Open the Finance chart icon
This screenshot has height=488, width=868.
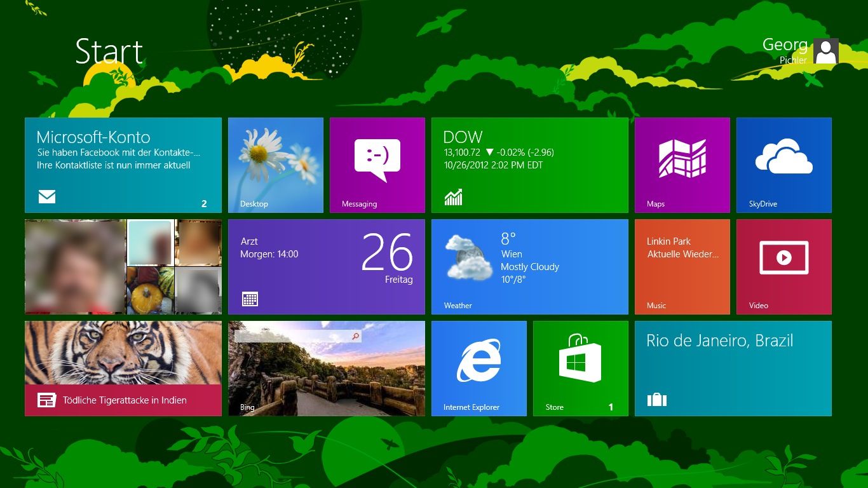[453, 198]
